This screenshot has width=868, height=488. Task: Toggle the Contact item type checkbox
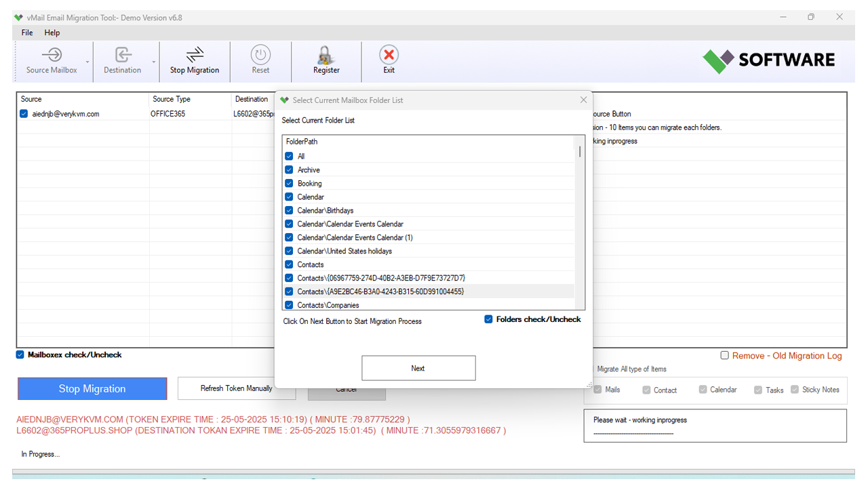pos(646,390)
